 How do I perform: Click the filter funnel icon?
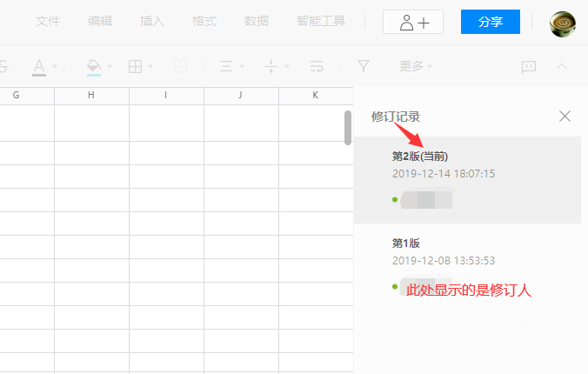(364, 67)
